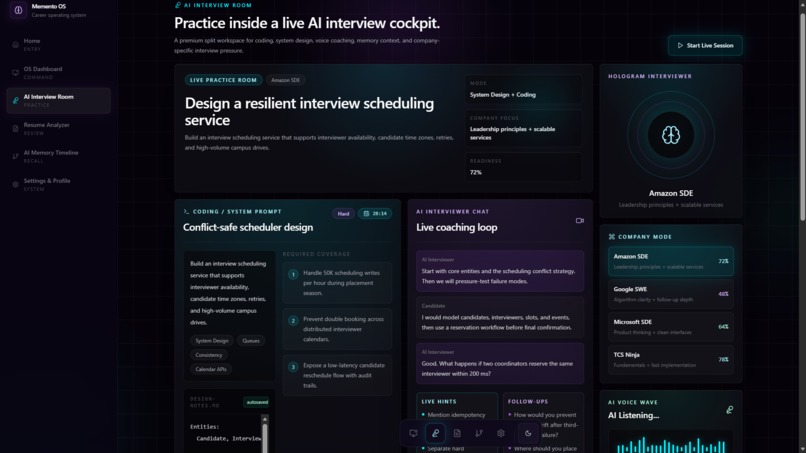Click the dock settings gear icon

tap(501, 433)
